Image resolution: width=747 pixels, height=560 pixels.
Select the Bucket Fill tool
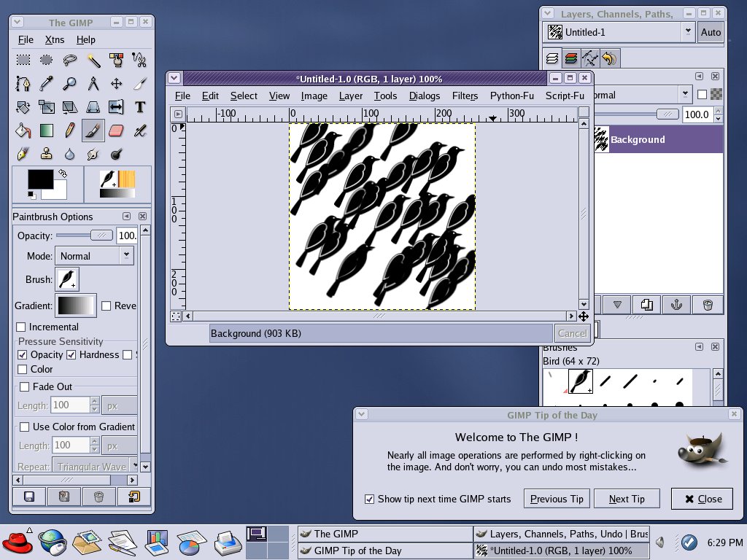point(23,131)
